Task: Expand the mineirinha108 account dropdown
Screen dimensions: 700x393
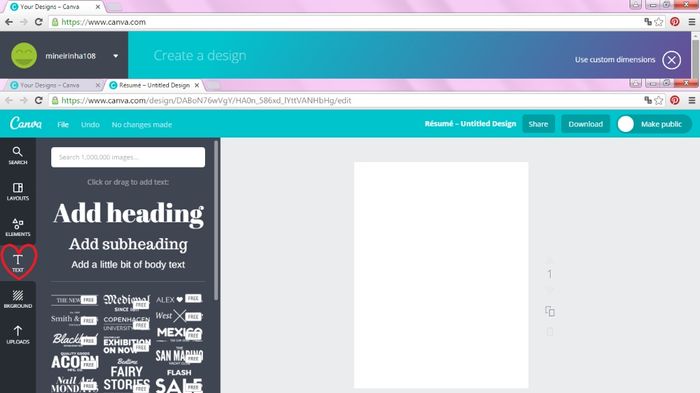Action: coord(116,56)
